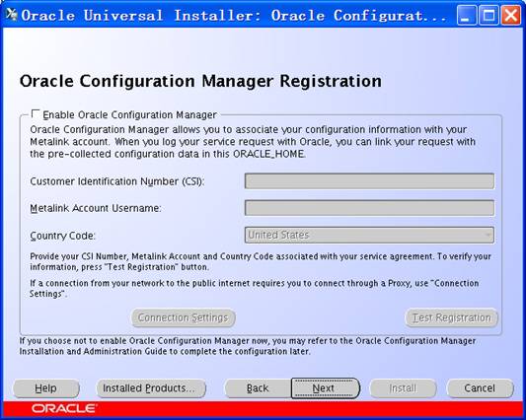This screenshot has height=420, width=526.
Task: Click the Oracle installer title bar icon
Action: coord(11,15)
